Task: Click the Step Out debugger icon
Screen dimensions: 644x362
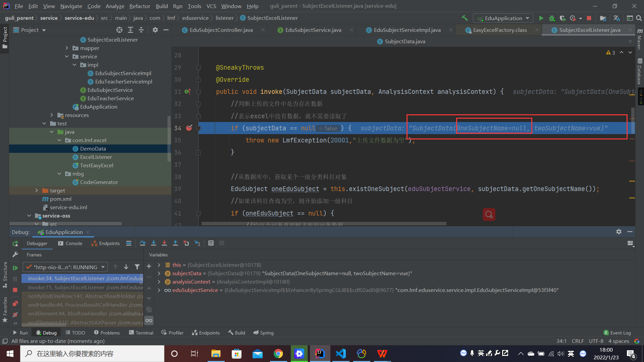Action: tap(175, 243)
